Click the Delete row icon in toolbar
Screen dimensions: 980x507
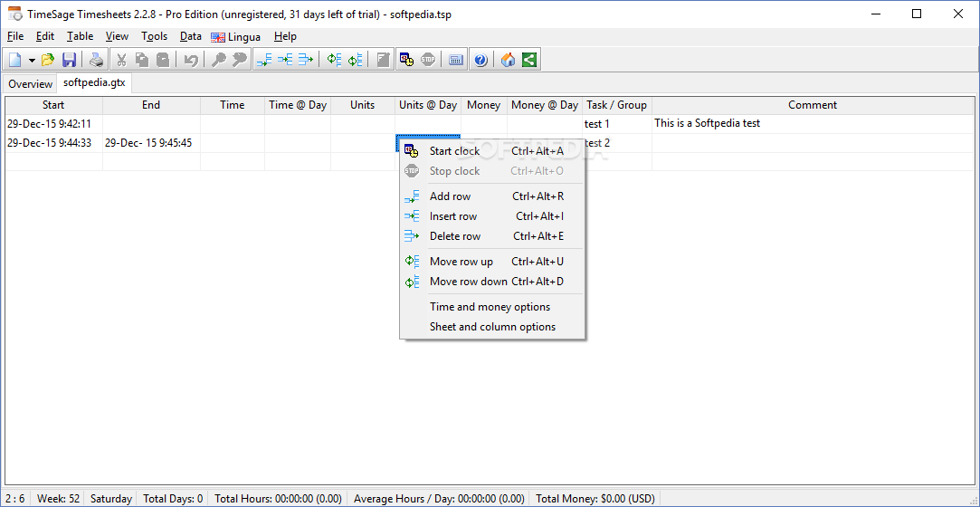click(x=306, y=60)
